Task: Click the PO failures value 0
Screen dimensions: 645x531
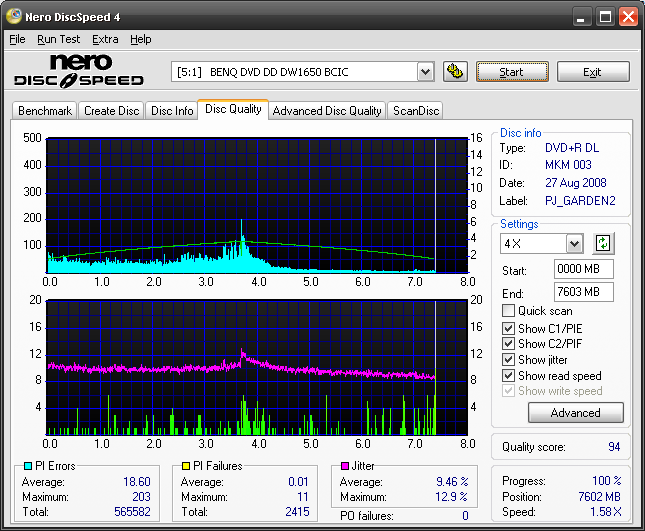Action: (465, 516)
